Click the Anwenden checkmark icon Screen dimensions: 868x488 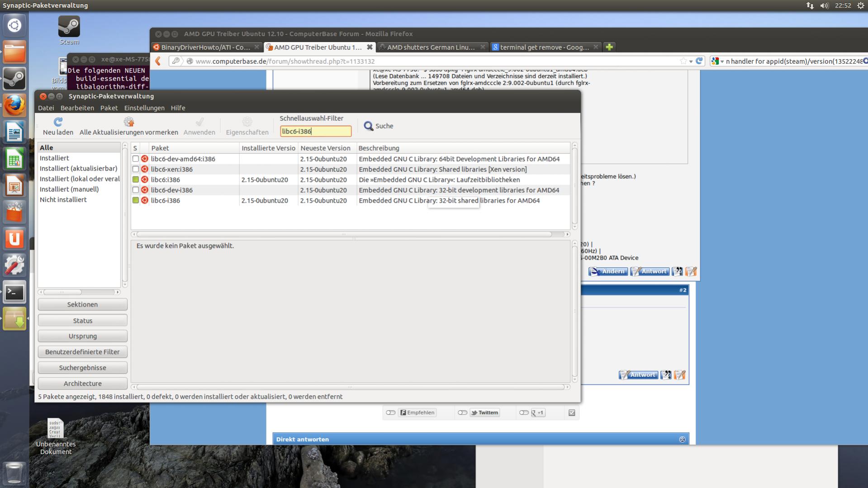(x=199, y=122)
